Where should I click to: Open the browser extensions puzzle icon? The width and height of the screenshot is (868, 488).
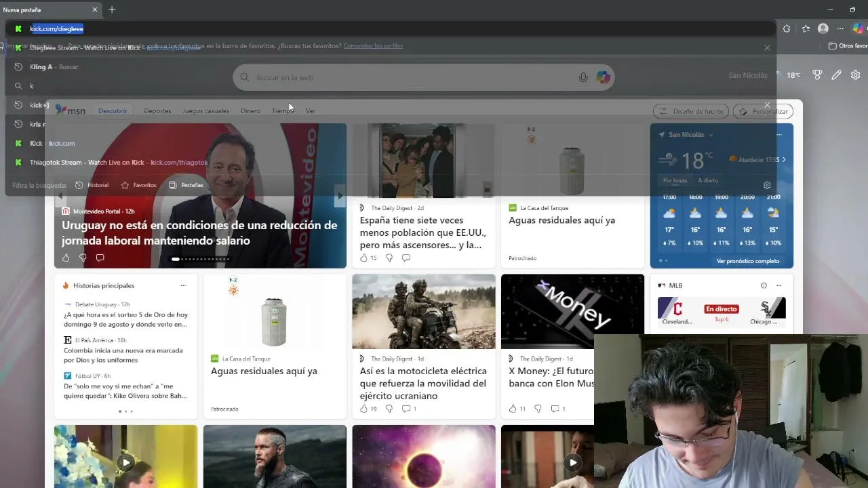[x=787, y=28]
